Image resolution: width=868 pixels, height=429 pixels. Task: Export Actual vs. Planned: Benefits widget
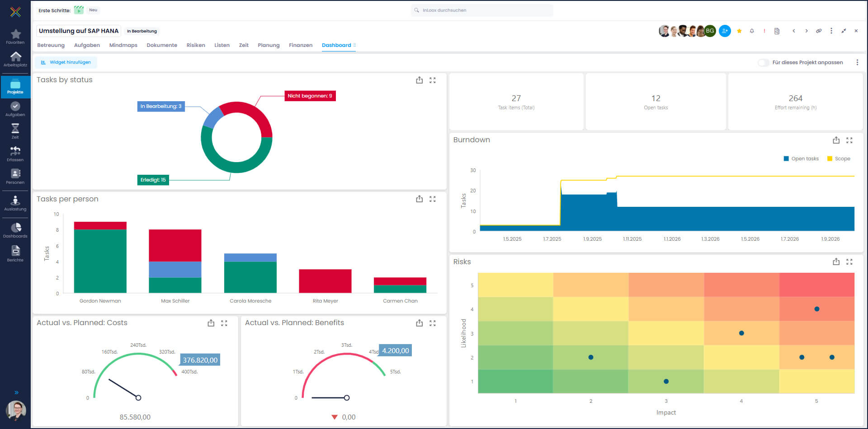(420, 323)
